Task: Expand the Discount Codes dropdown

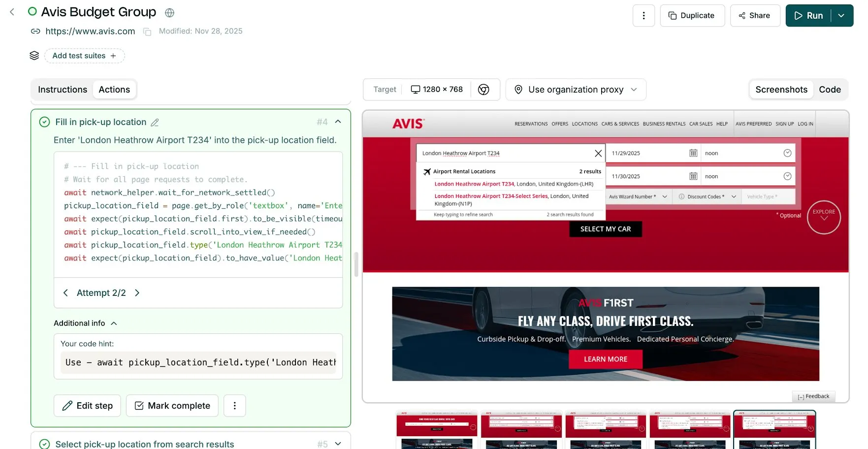Action: tap(707, 196)
